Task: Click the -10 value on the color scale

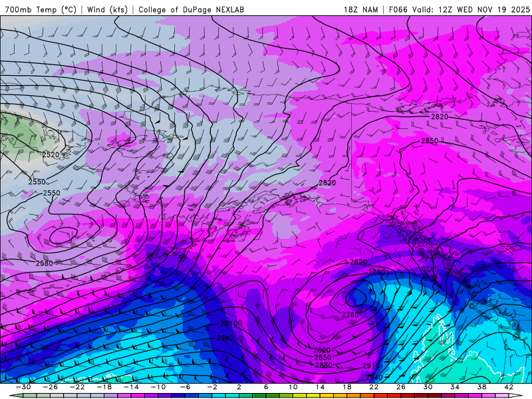Action: (158, 387)
